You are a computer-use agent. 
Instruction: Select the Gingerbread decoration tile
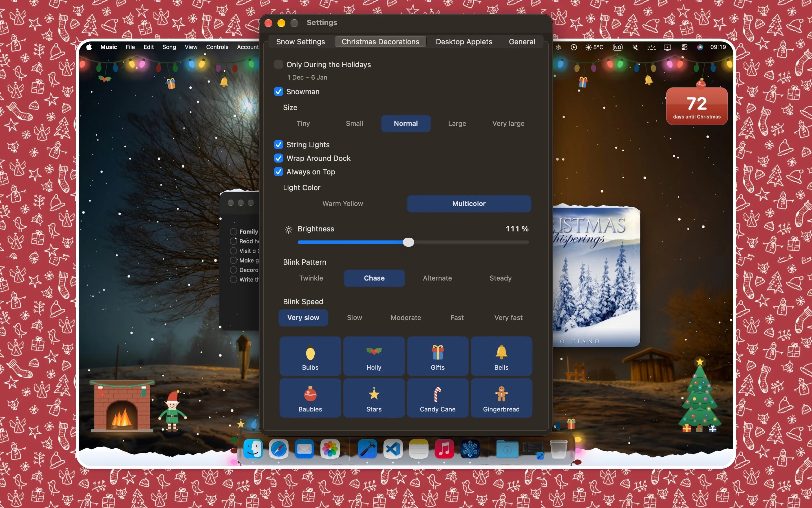501,398
